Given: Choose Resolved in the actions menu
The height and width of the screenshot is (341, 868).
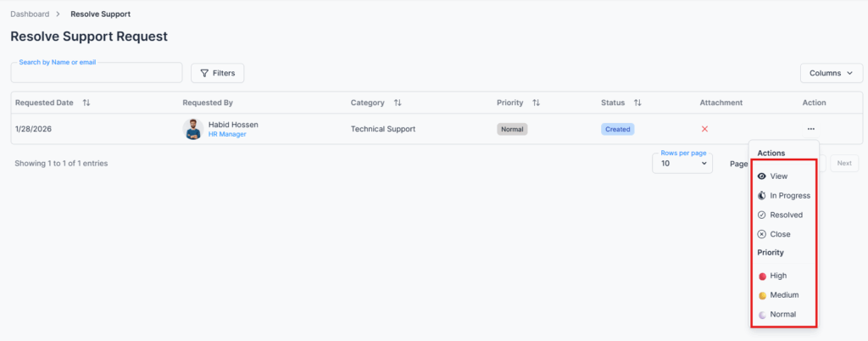Looking at the screenshot, I should coord(786,215).
